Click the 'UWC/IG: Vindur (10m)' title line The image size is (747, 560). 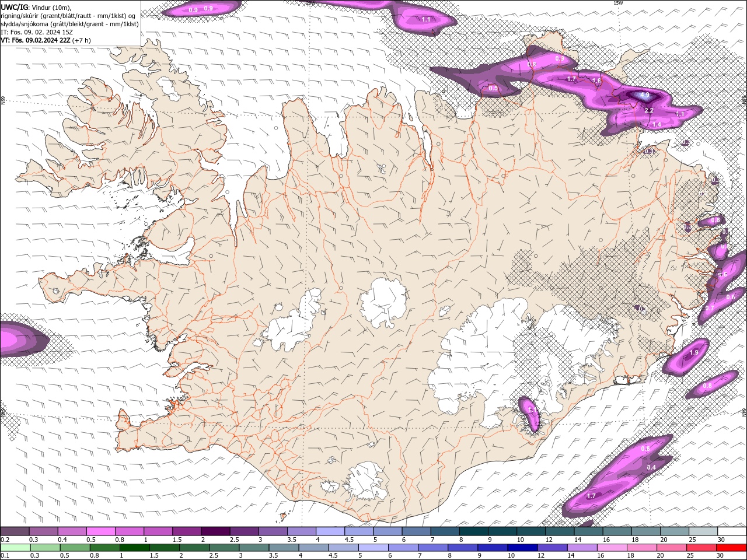coord(36,7)
